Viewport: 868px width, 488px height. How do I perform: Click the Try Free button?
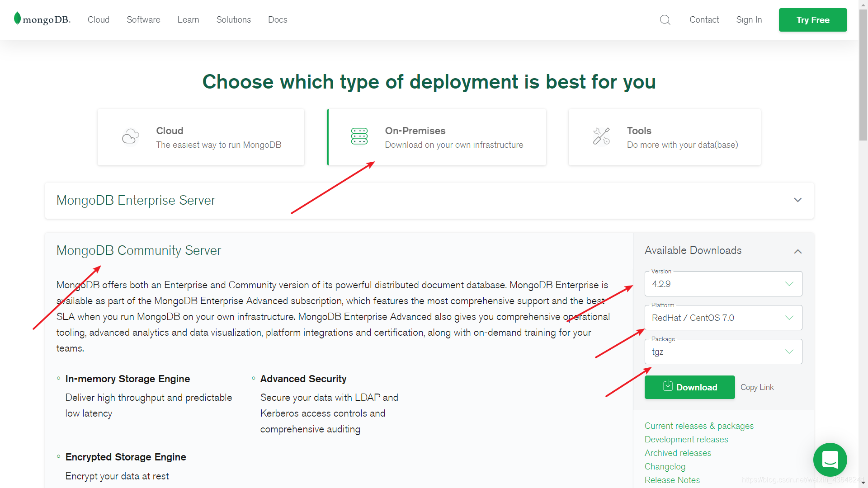[x=813, y=20]
